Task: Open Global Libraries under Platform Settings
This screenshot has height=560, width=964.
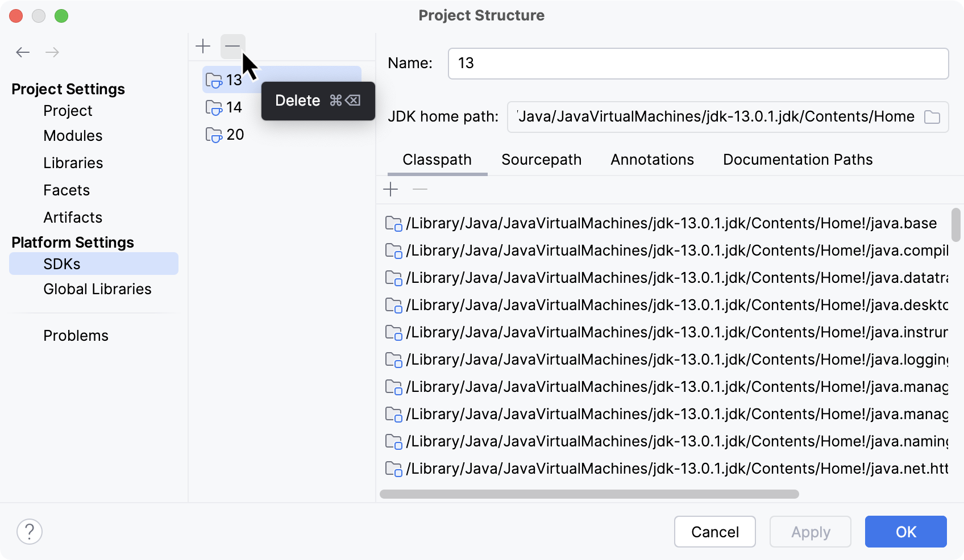Action: (97, 289)
